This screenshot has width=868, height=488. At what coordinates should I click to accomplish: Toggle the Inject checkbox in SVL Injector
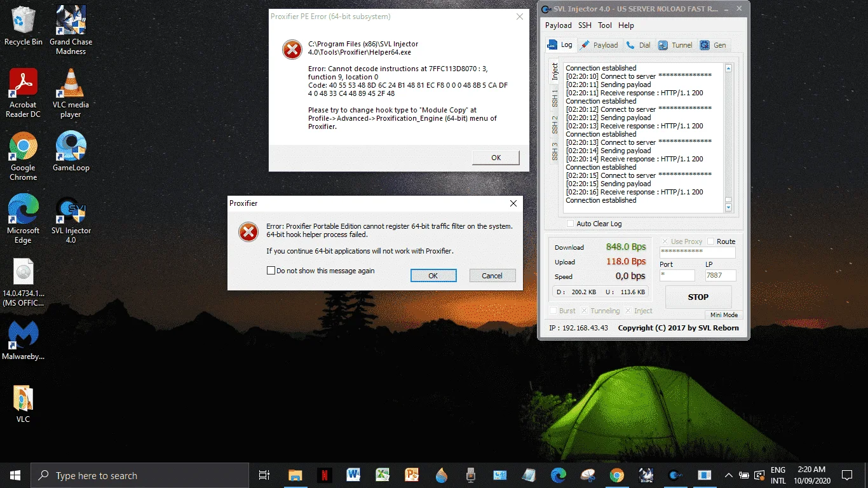(628, 311)
